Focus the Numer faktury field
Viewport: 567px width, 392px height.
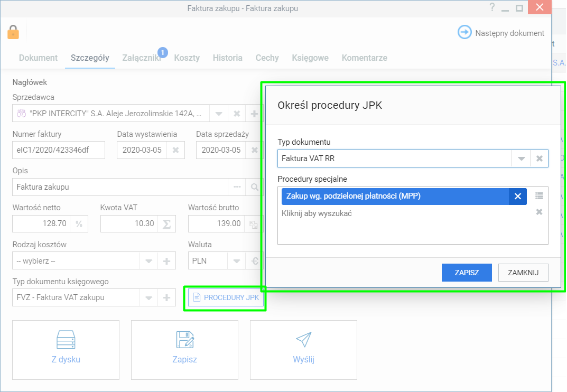click(59, 150)
